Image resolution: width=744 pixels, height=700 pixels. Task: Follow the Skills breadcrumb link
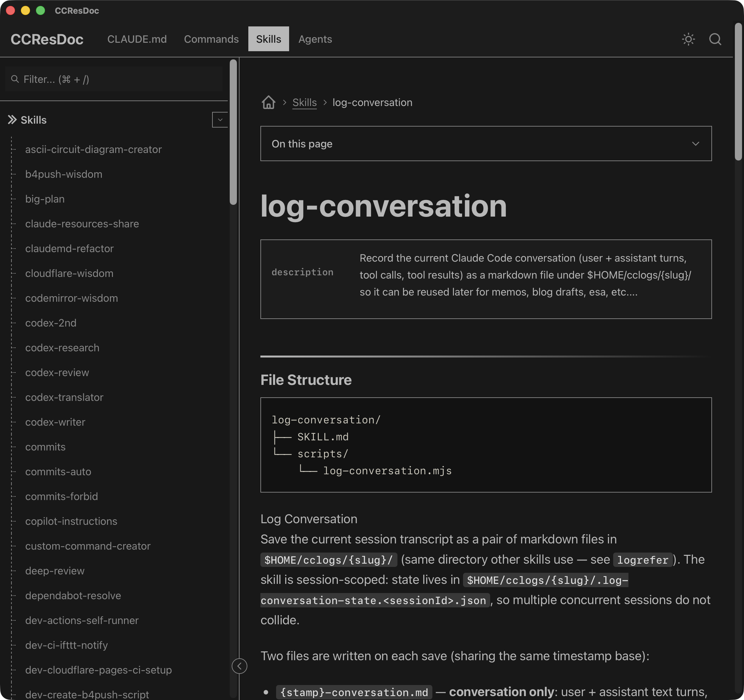pyautogui.click(x=304, y=102)
